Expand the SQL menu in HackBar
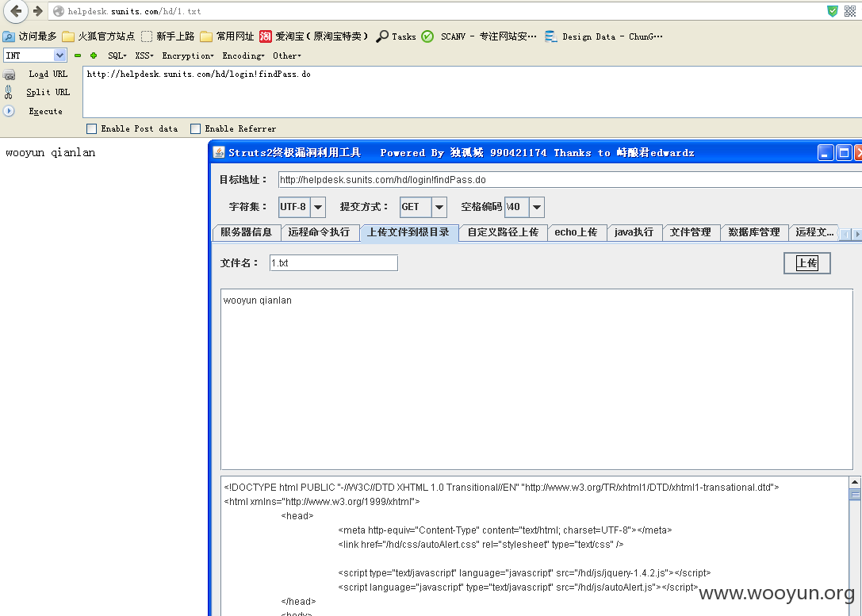This screenshot has width=862, height=616. pos(117,55)
